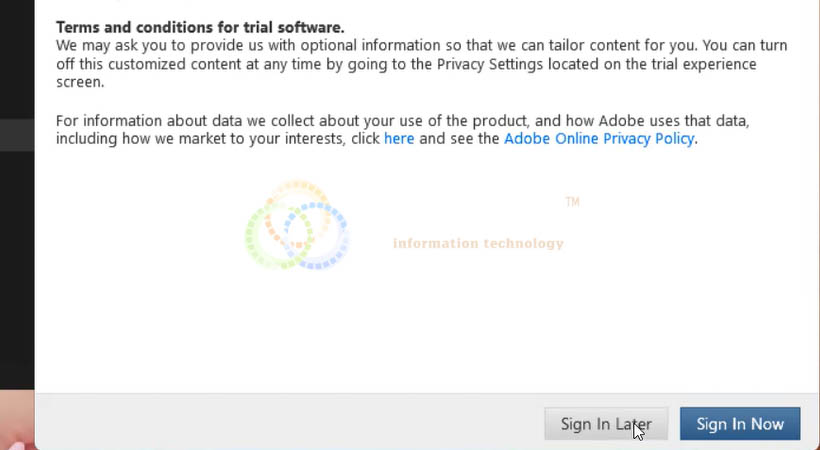Click the Terms and conditions bold heading
The width and height of the screenshot is (820, 450).
[x=200, y=27]
